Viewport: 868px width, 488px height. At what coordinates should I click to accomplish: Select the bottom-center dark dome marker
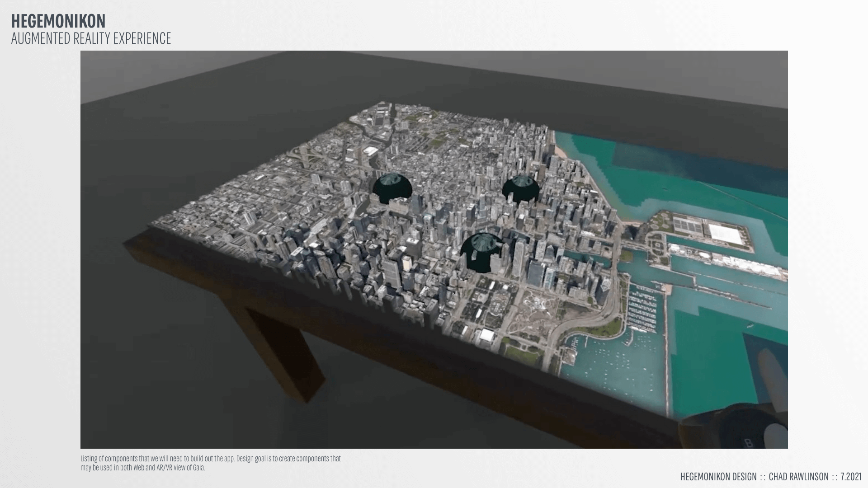(481, 252)
